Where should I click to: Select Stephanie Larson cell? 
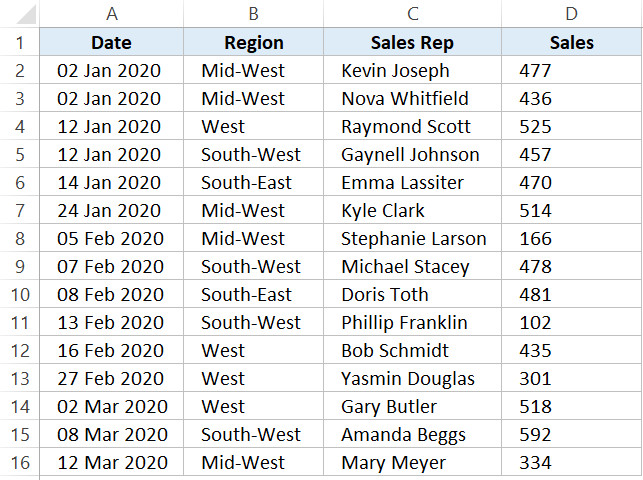tap(412, 239)
